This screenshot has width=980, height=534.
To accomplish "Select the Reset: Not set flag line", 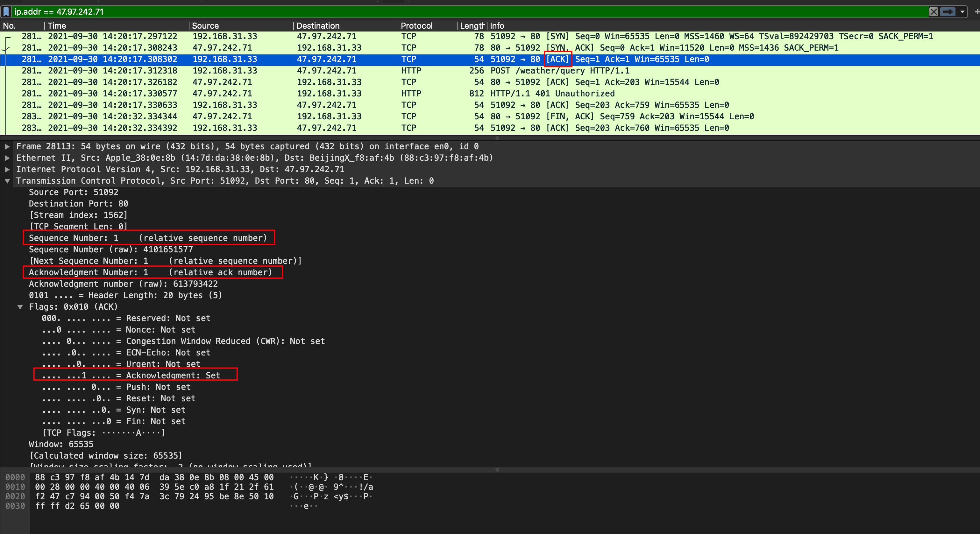I will (x=119, y=398).
